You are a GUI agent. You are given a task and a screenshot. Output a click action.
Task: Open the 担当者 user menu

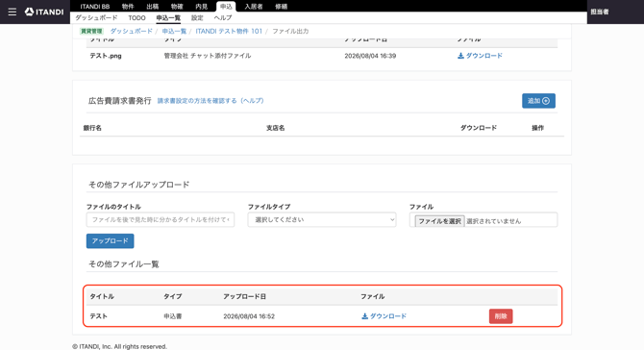(x=600, y=12)
